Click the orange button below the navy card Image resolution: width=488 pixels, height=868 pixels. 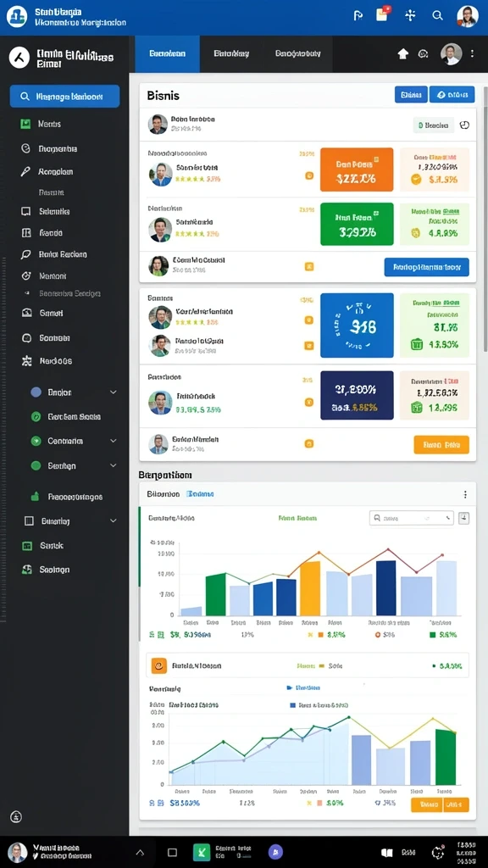(x=441, y=444)
